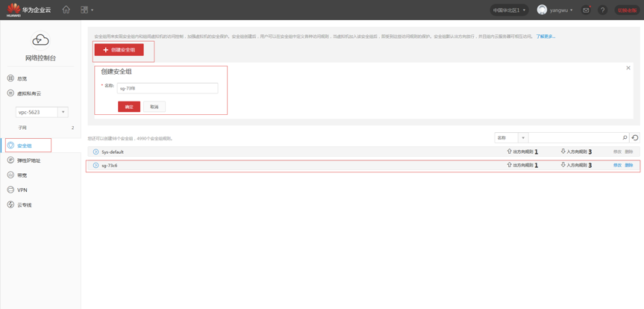Close the create security group panel
This screenshot has height=309, width=644.
[628, 68]
